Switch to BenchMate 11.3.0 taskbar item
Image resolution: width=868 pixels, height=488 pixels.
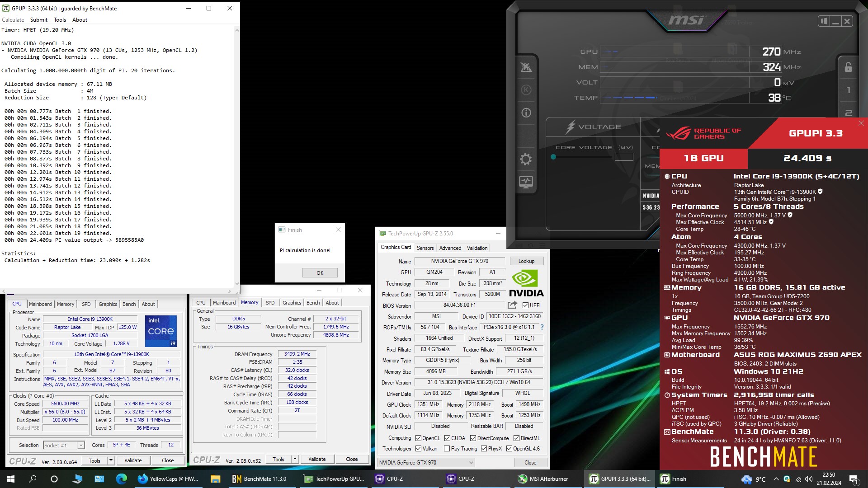[261, 479]
